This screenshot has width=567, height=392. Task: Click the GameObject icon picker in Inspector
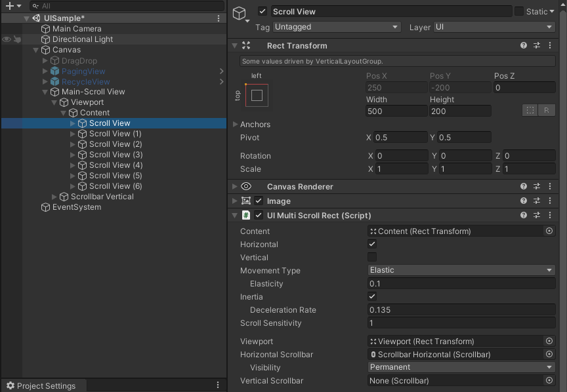point(240,14)
